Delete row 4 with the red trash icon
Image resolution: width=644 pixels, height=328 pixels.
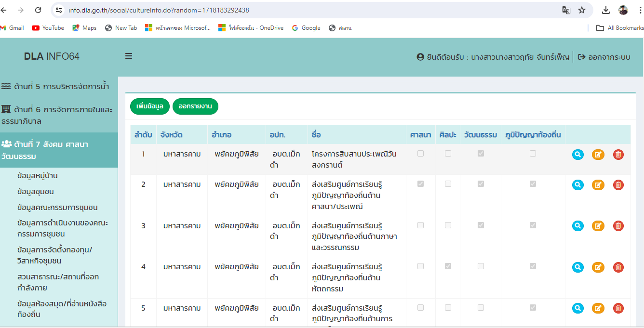(x=618, y=267)
